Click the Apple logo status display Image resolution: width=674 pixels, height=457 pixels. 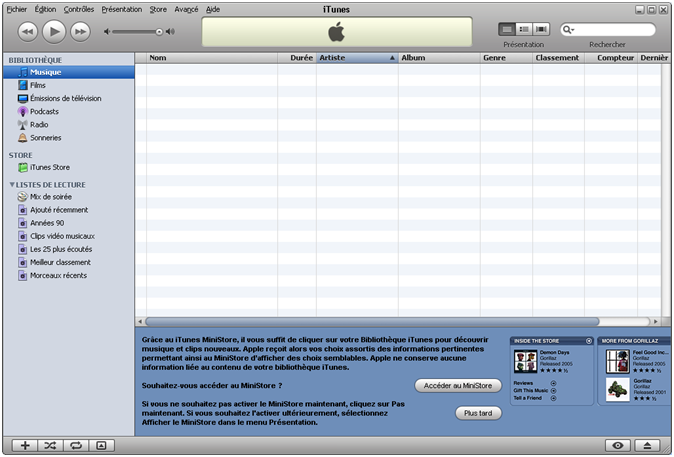[337, 32]
